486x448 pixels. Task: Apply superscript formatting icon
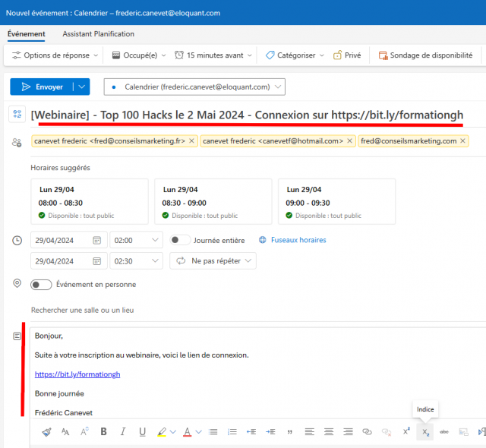(406, 431)
